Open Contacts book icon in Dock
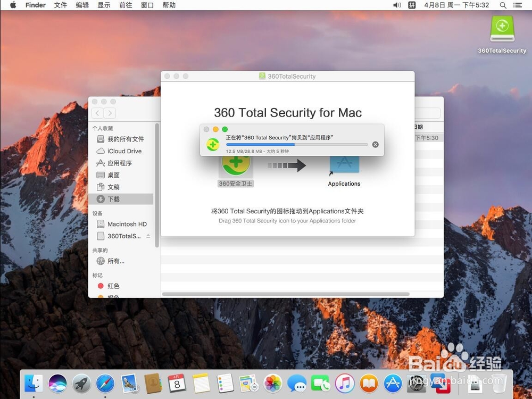Screen dimensions: 532x399 point(153,384)
